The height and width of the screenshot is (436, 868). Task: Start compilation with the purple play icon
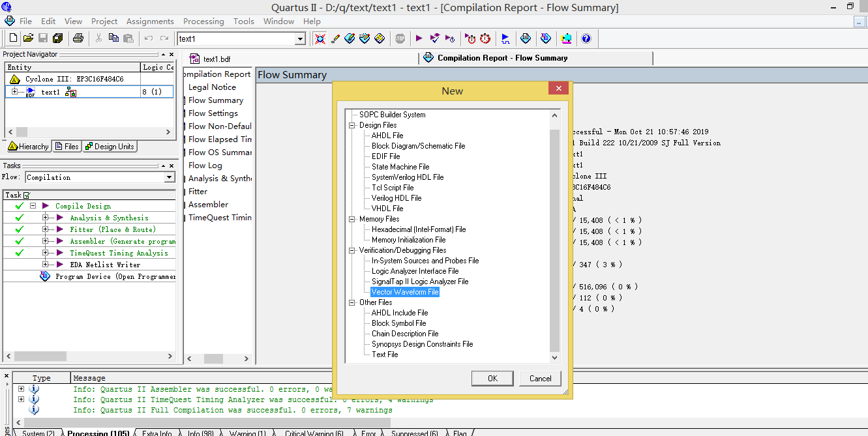(x=419, y=38)
